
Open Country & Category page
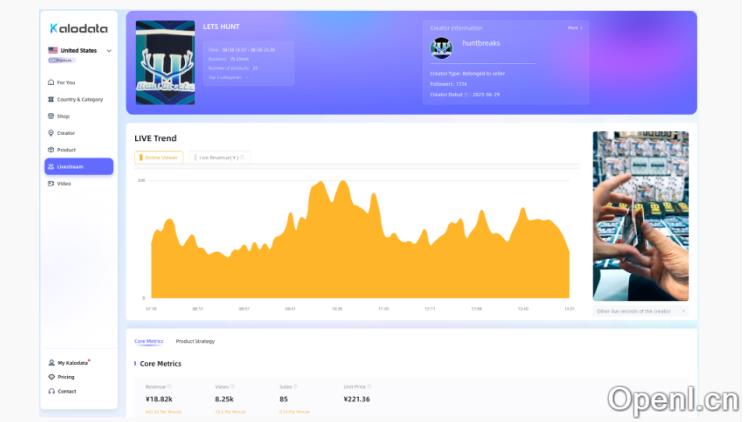click(x=80, y=100)
